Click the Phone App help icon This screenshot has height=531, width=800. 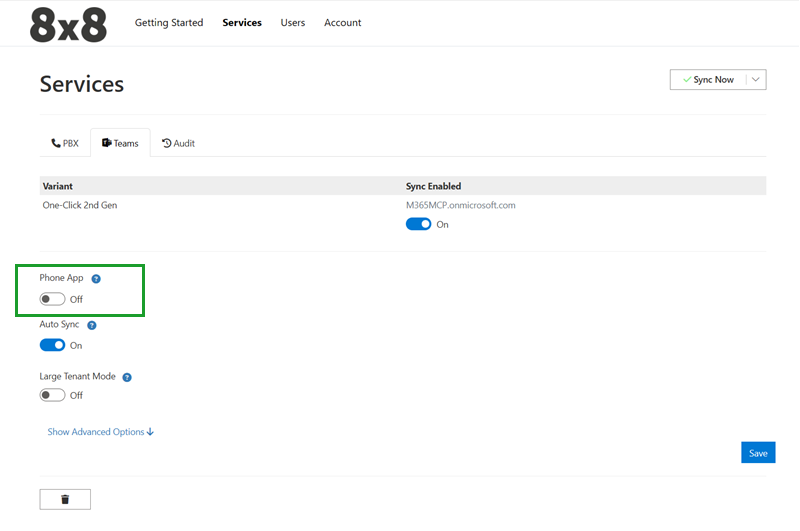click(96, 278)
